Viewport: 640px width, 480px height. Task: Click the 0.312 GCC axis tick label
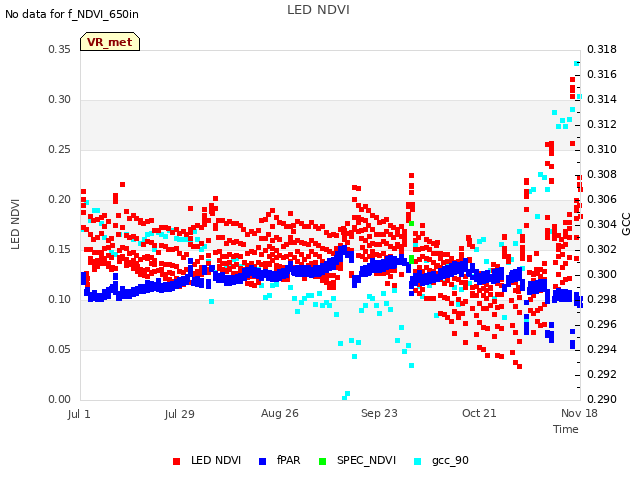(602, 124)
